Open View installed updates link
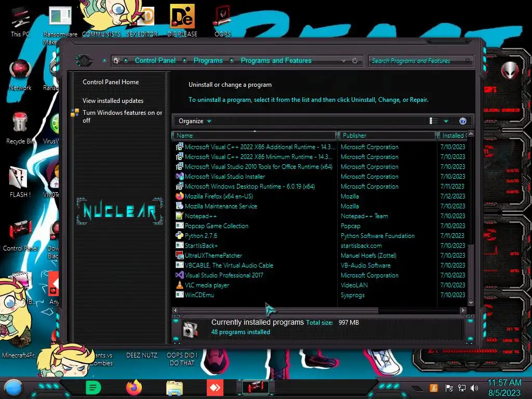 pos(113,101)
